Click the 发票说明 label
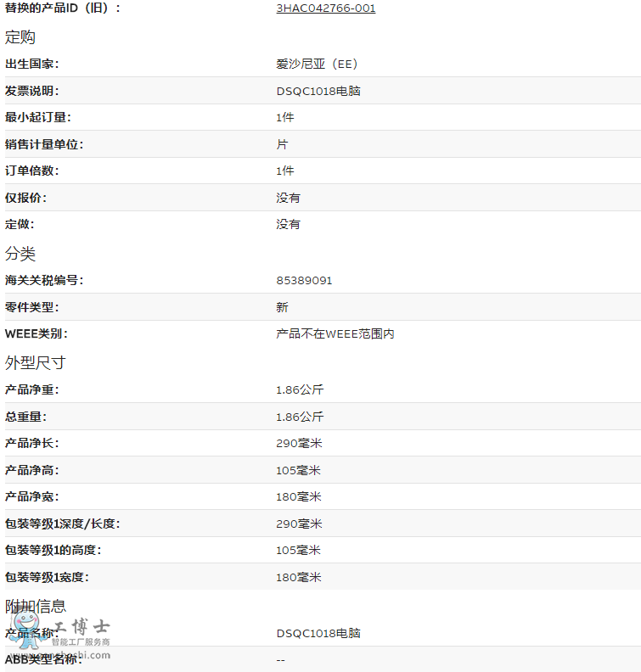641x672 pixels. [31, 91]
